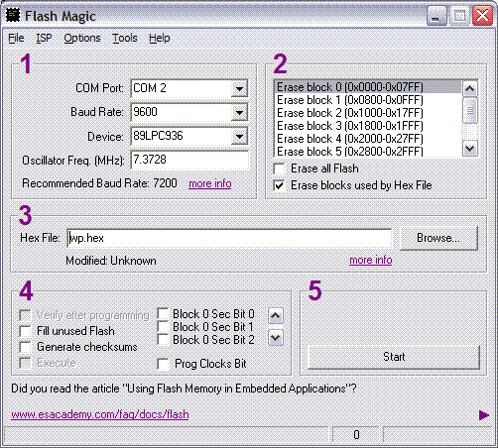498x448 pixels.
Task: Click the erase block list up arrow
Action: click(x=470, y=88)
